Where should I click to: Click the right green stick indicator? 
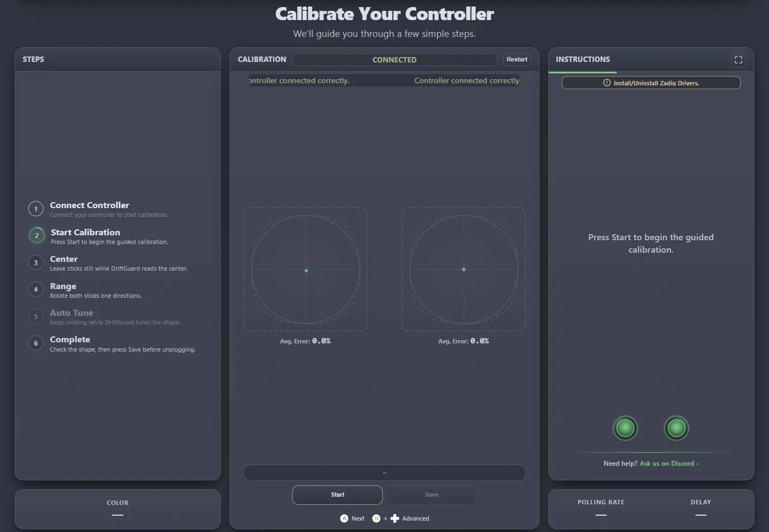[677, 428]
